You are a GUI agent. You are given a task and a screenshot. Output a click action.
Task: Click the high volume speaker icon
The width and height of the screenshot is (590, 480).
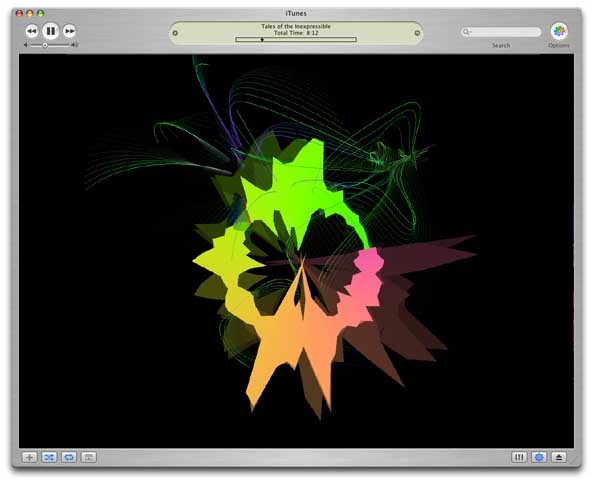(x=75, y=45)
